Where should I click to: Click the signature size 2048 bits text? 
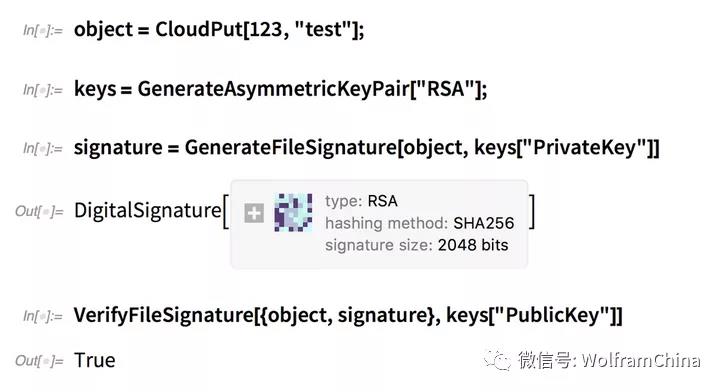point(416,245)
